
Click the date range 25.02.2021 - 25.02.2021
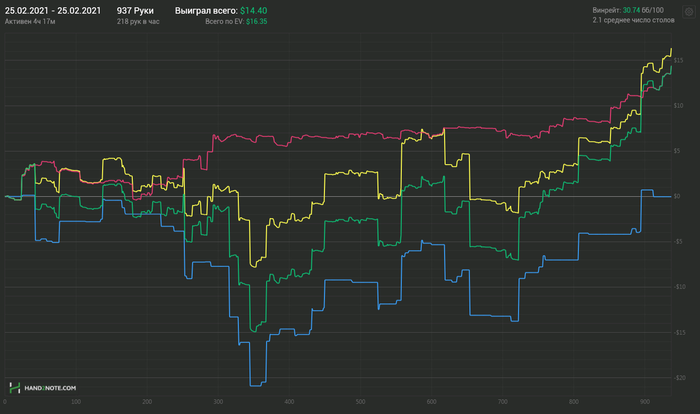pos(53,11)
